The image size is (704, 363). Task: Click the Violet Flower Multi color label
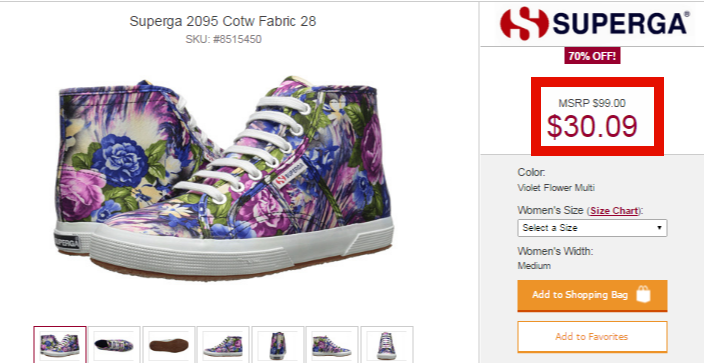[x=556, y=188]
